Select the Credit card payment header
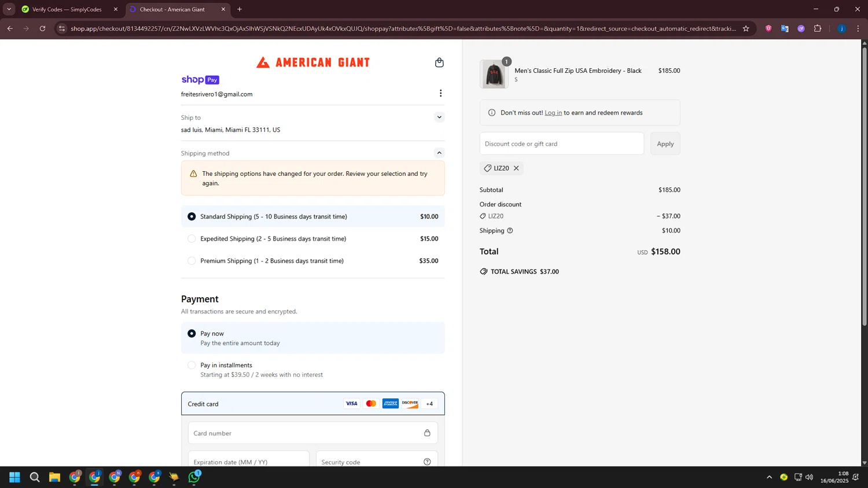This screenshot has height=488, width=868. tap(313, 404)
